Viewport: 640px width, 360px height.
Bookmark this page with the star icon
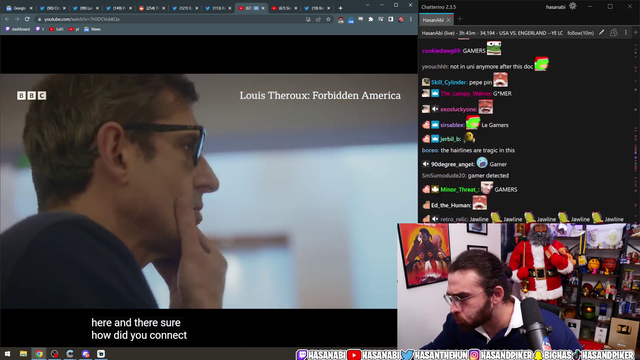click(328, 19)
